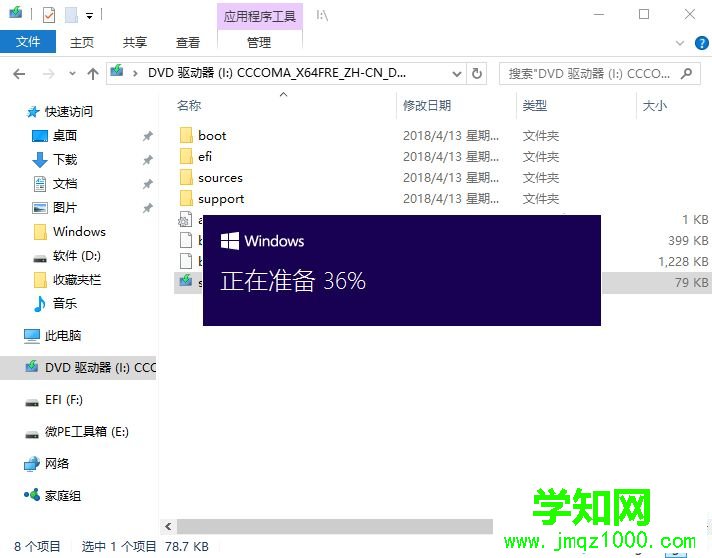Unpin 桌面 using its pin icon

(x=148, y=136)
